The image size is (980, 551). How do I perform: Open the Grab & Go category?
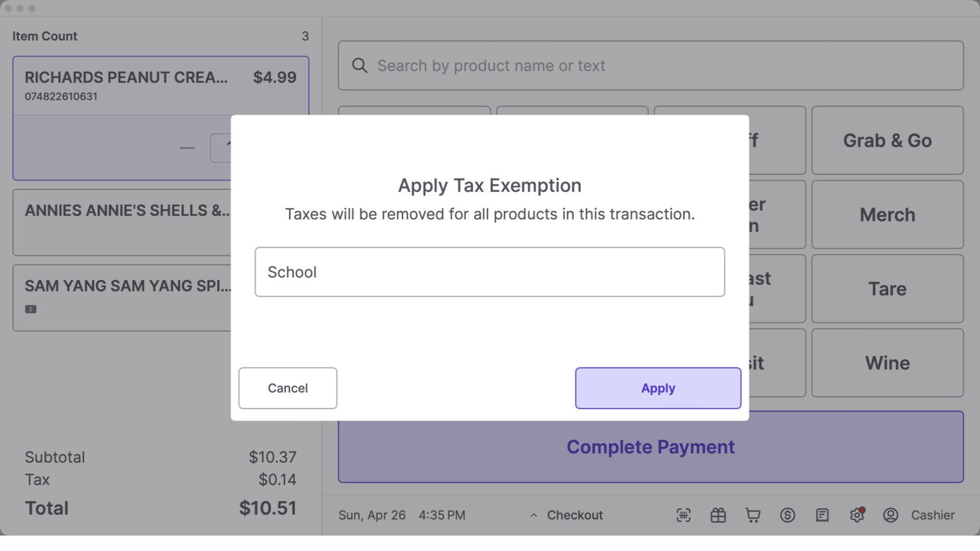[x=887, y=141]
